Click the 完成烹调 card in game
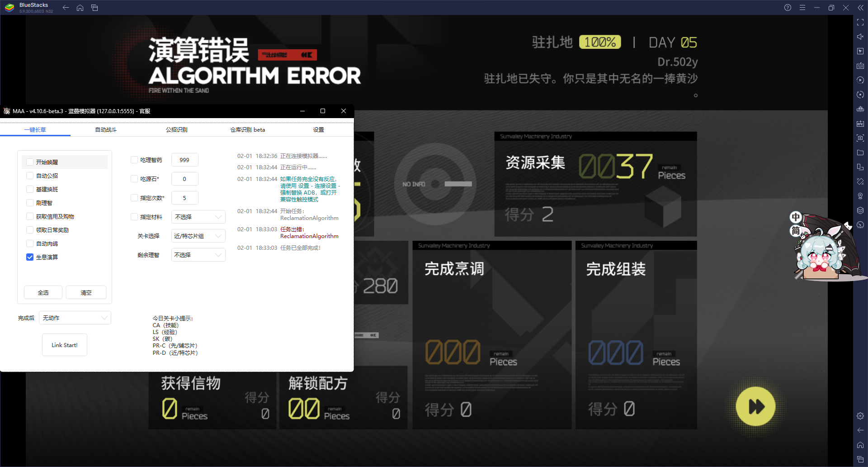Viewport: 868px width, 467px height. 492,335
